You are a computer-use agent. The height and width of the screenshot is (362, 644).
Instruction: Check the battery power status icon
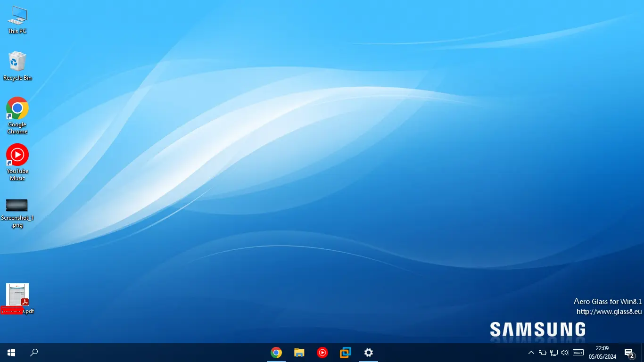point(543,353)
